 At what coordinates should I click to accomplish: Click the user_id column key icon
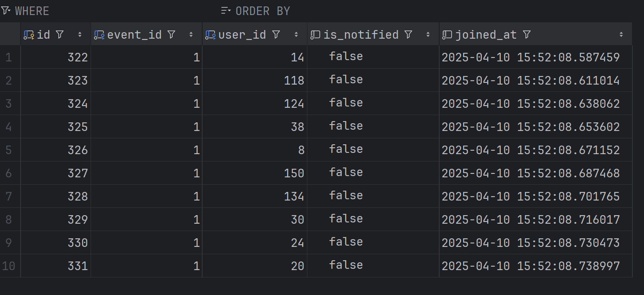210,35
